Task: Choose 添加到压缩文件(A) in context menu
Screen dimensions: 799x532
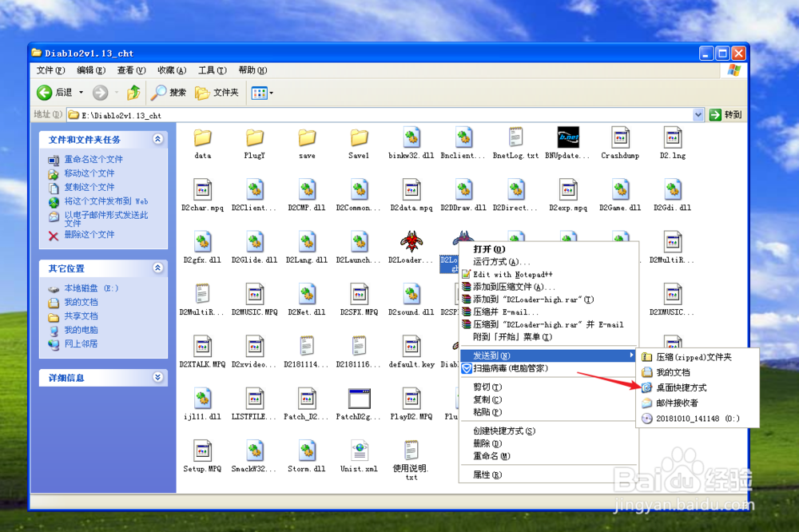Action: pyautogui.click(x=549, y=287)
